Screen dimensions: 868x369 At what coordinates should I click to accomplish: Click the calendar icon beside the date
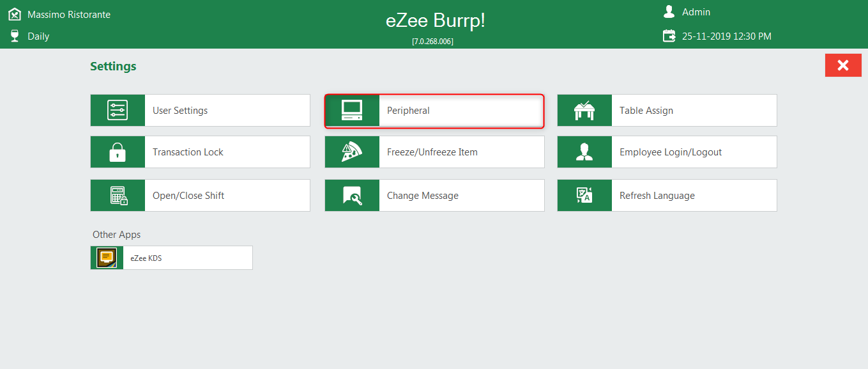pos(669,36)
